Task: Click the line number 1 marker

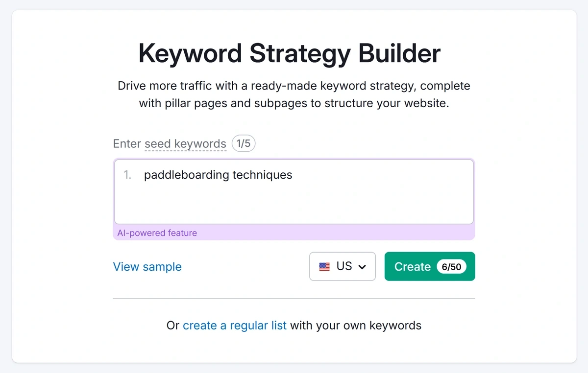Action: (127, 175)
